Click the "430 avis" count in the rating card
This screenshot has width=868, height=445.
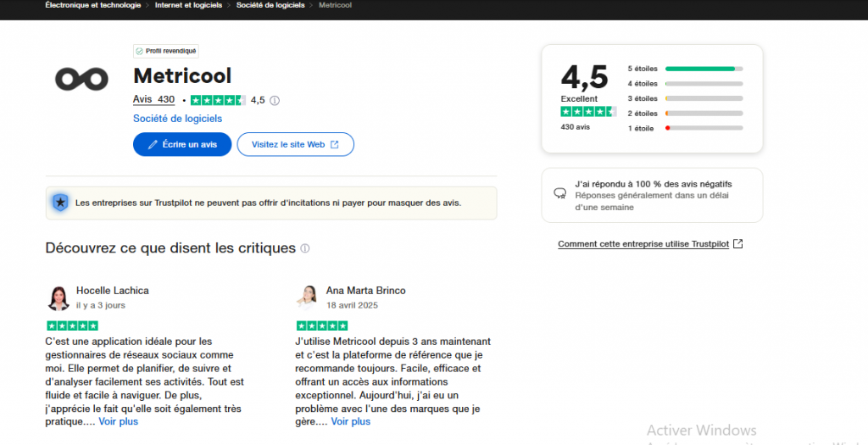click(576, 127)
